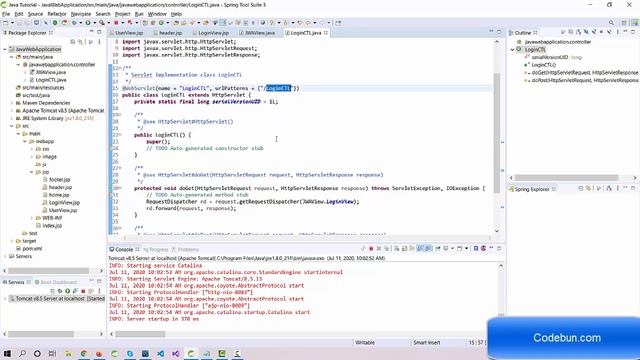The height and width of the screenshot is (360, 640).
Task: Click Remove All Terminated Launches in Console
Action: click(386, 249)
